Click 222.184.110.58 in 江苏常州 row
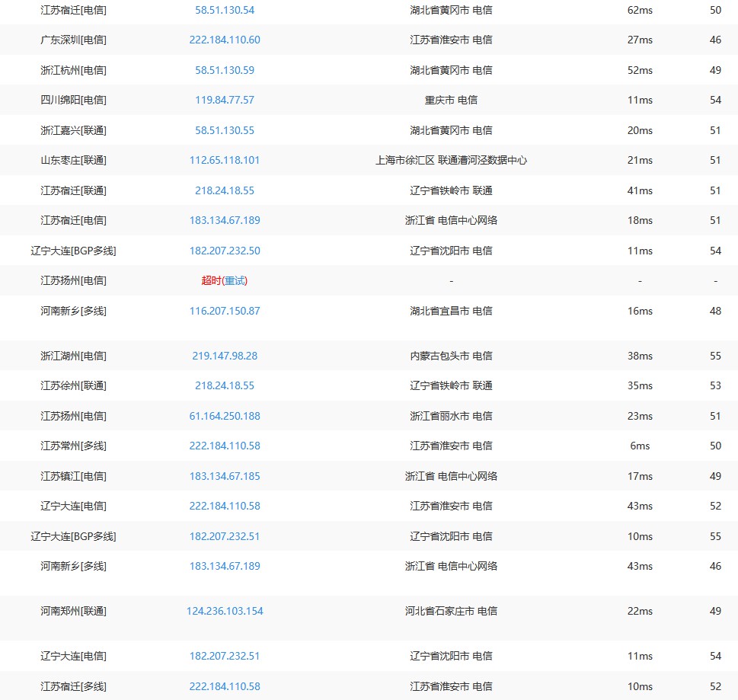This screenshot has height=700, width=738. (x=225, y=446)
